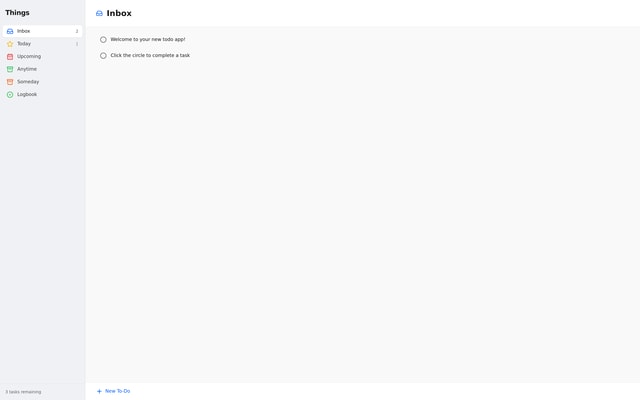This screenshot has width=640, height=400.
Task: Check off 'Click the circle to complete a task'
Action: (103, 56)
